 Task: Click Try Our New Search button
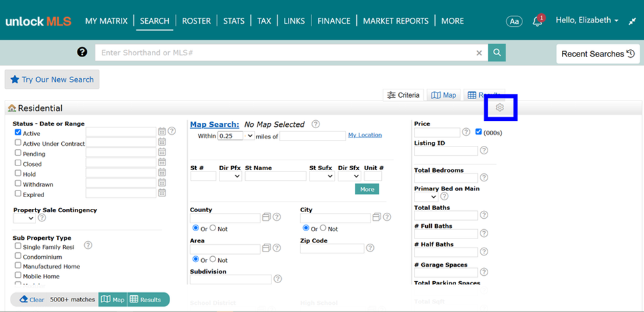[x=52, y=79]
